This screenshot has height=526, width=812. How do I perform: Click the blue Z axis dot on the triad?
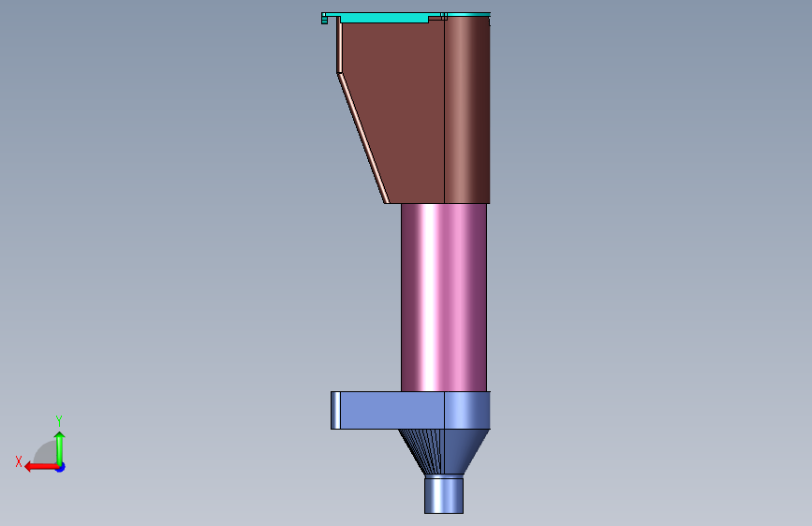[61, 467]
